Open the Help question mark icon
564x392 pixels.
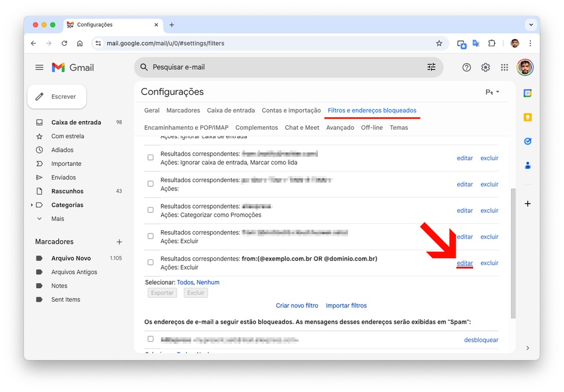466,68
